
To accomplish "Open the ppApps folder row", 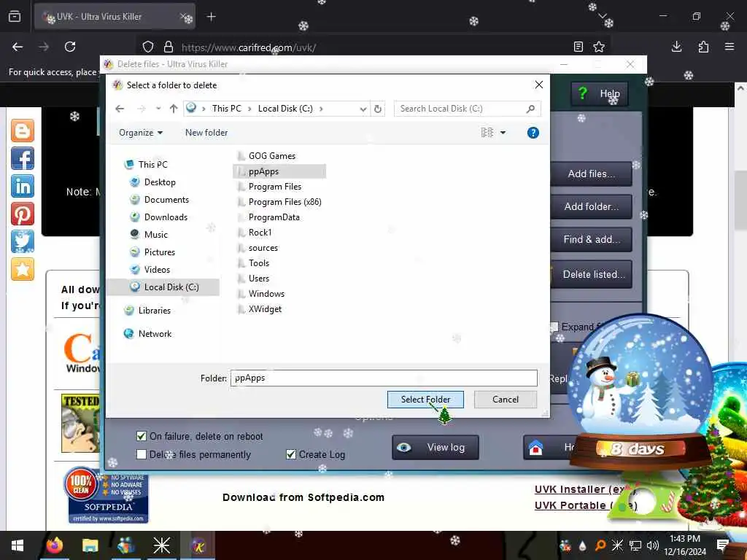I will click(279, 171).
